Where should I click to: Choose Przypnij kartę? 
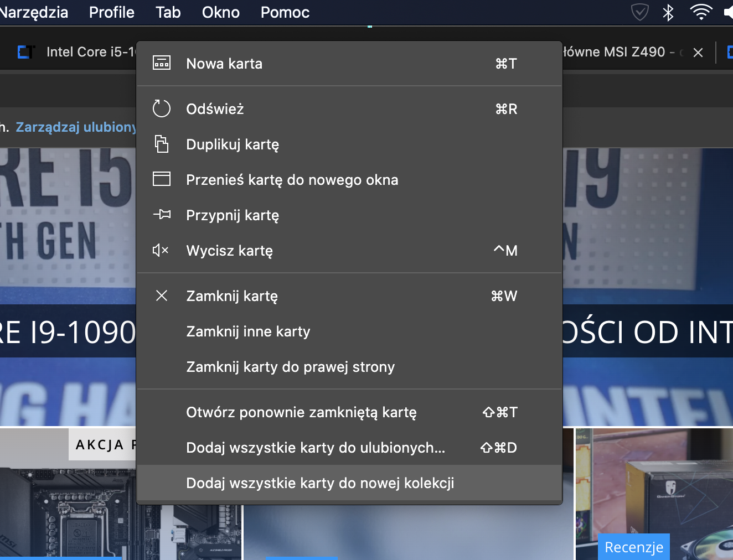[349, 215]
